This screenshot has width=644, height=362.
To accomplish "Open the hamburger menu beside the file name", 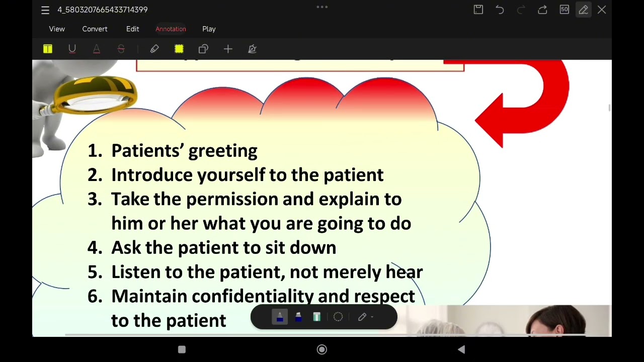I will point(45,10).
